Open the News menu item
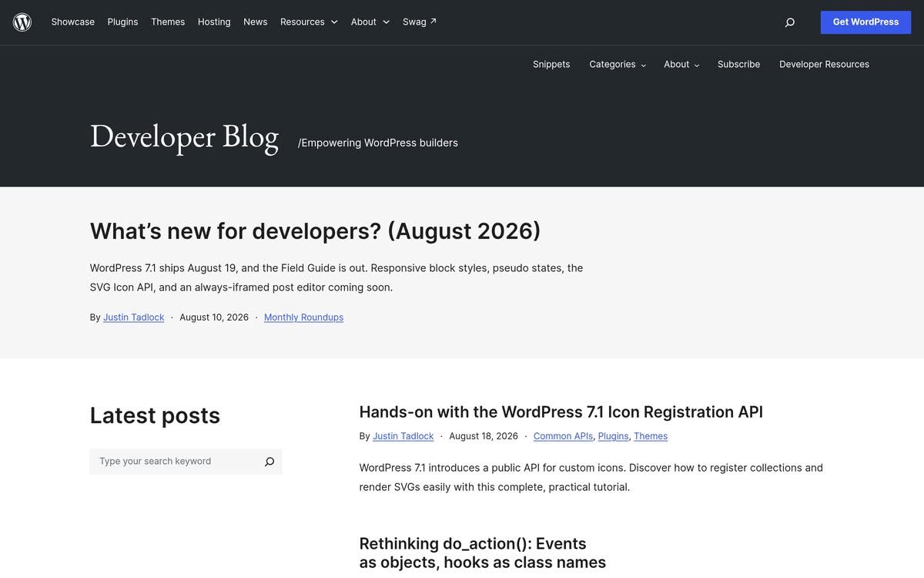Screen dimensions: 924x578 256,22
